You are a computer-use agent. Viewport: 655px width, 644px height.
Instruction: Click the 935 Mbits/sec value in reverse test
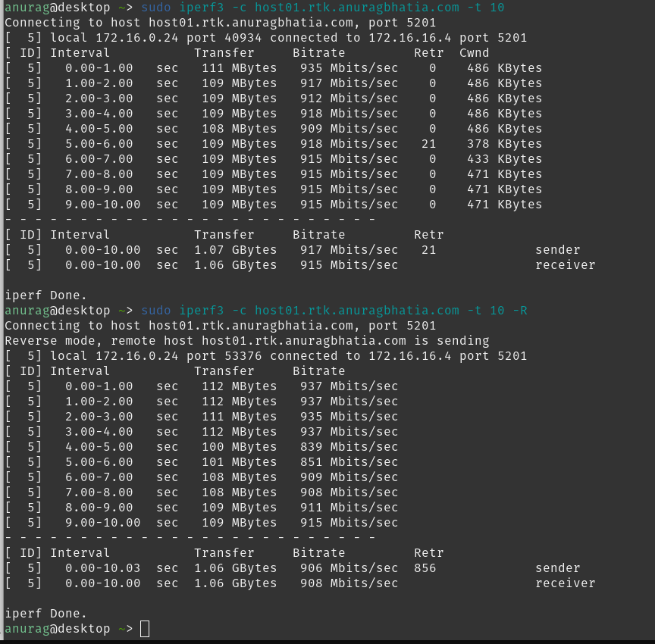(x=349, y=417)
